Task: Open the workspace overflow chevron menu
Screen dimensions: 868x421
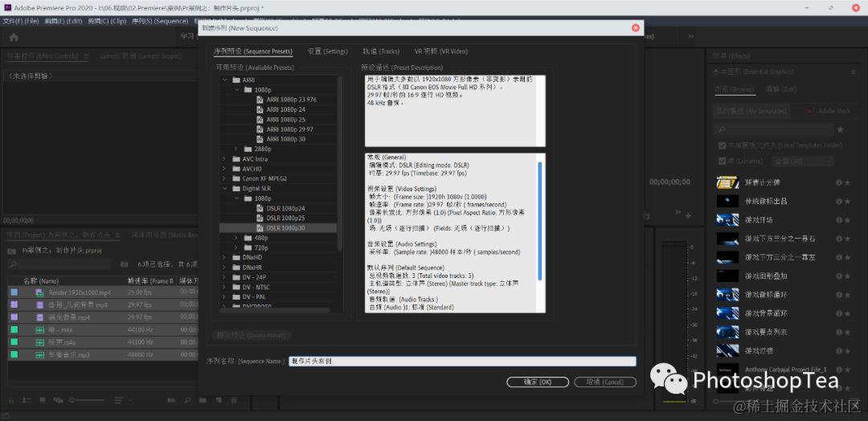Action: tap(691, 36)
